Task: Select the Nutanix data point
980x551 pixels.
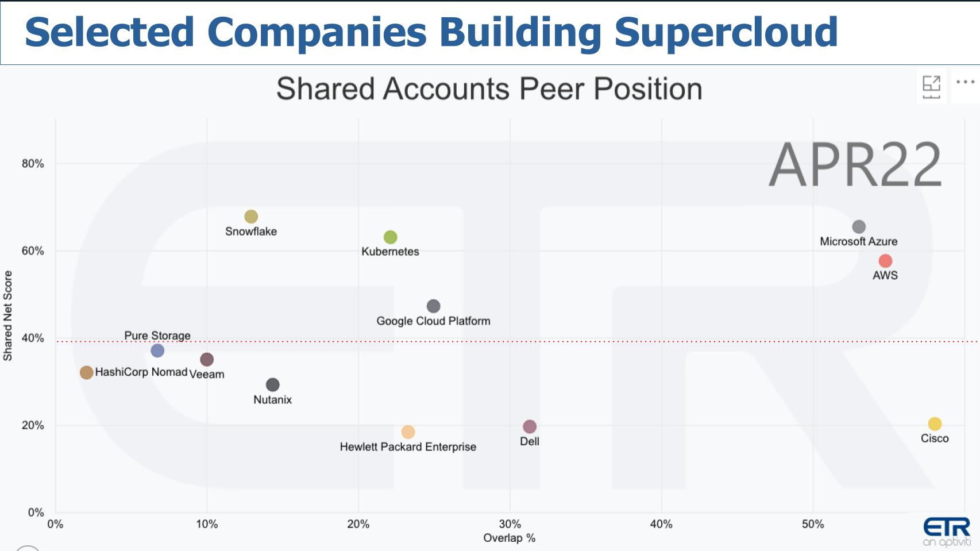Action: (273, 383)
